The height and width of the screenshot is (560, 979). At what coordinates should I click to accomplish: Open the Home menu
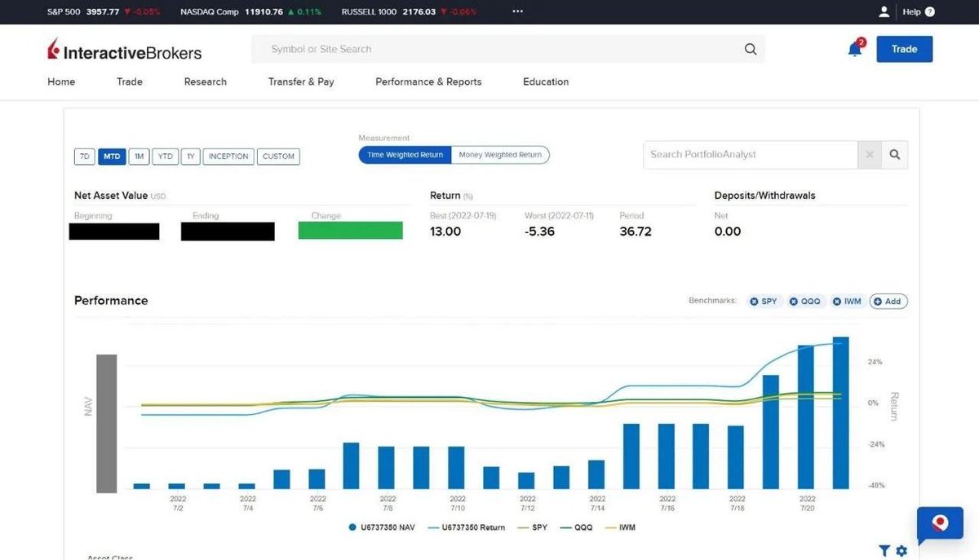point(61,82)
